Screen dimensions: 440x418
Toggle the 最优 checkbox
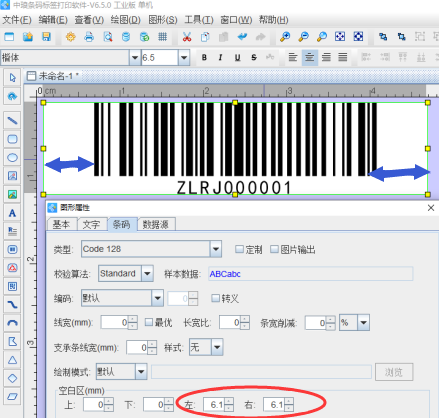(x=149, y=322)
